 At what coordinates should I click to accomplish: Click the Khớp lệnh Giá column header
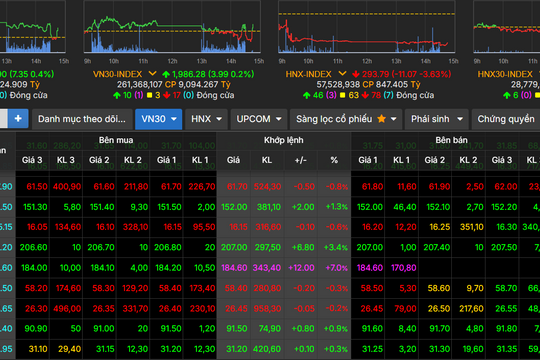point(233,160)
